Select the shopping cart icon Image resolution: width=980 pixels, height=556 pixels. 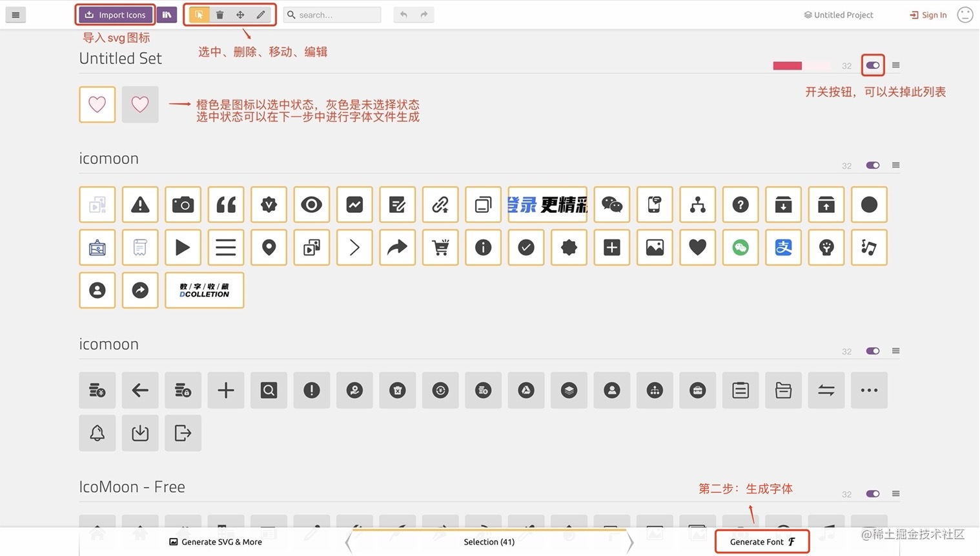[x=440, y=247]
